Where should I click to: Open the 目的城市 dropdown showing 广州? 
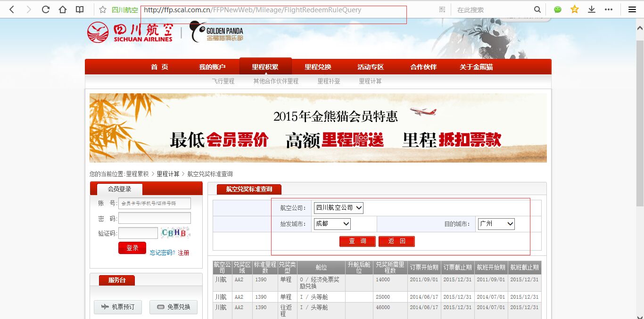[496, 224]
